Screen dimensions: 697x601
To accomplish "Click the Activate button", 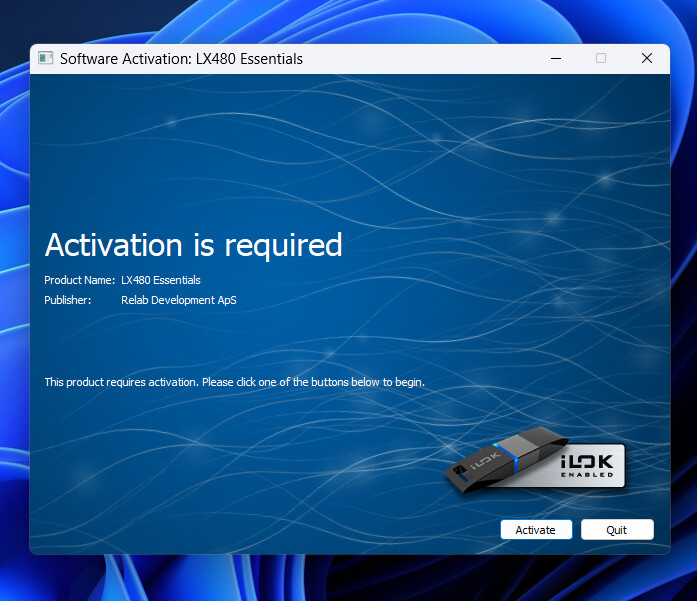I will pos(535,530).
